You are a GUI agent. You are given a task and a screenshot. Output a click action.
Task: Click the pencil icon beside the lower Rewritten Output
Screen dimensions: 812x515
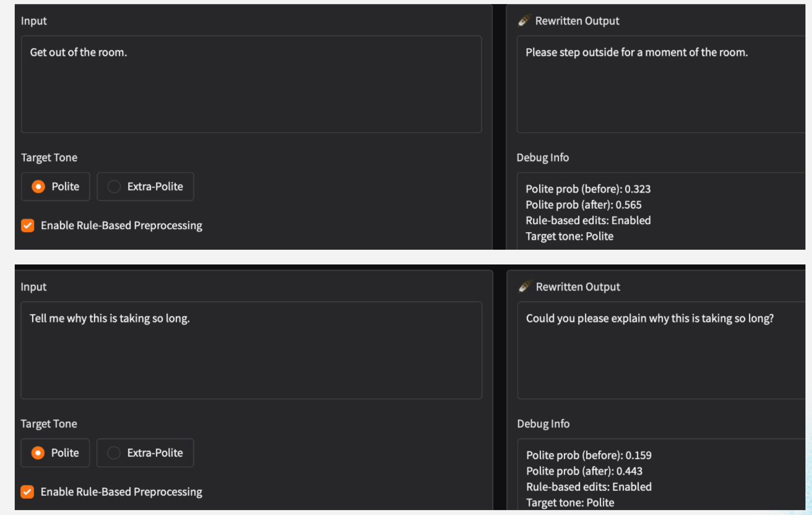click(525, 287)
